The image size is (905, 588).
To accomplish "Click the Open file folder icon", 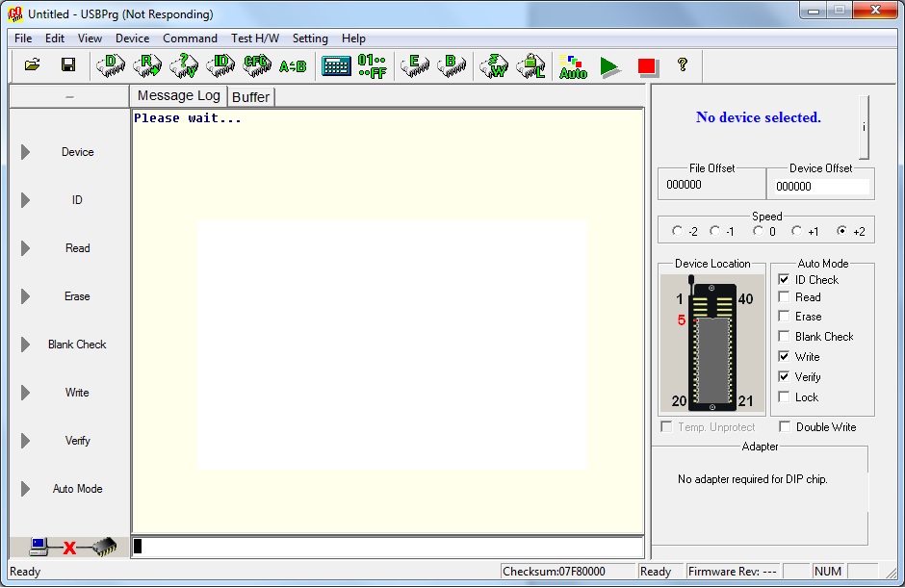I will tap(33, 65).
